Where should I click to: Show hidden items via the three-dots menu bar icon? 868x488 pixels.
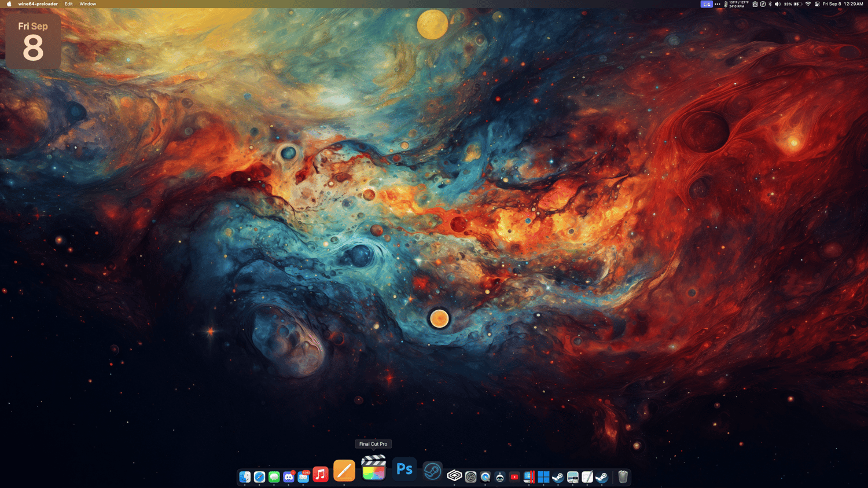click(x=718, y=4)
